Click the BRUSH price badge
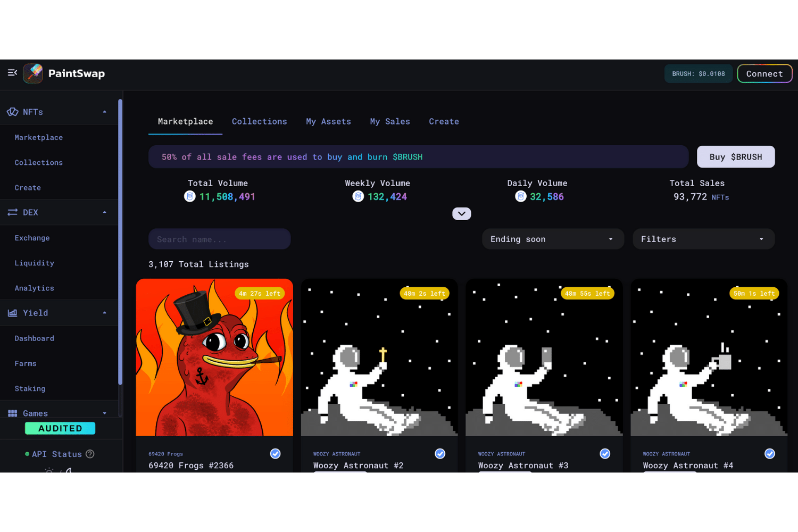 pyautogui.click(x=699, y=73)
